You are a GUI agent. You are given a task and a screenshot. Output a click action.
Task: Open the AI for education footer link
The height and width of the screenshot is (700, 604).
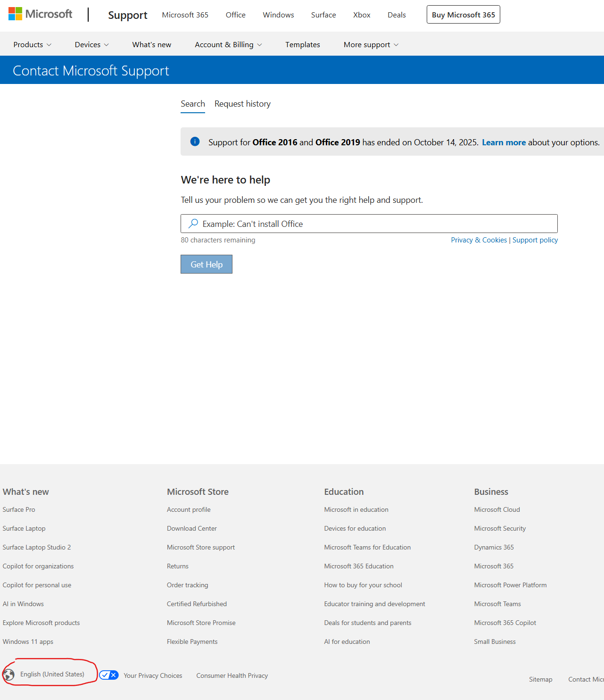pyautogui.click(x=347, y=642)
